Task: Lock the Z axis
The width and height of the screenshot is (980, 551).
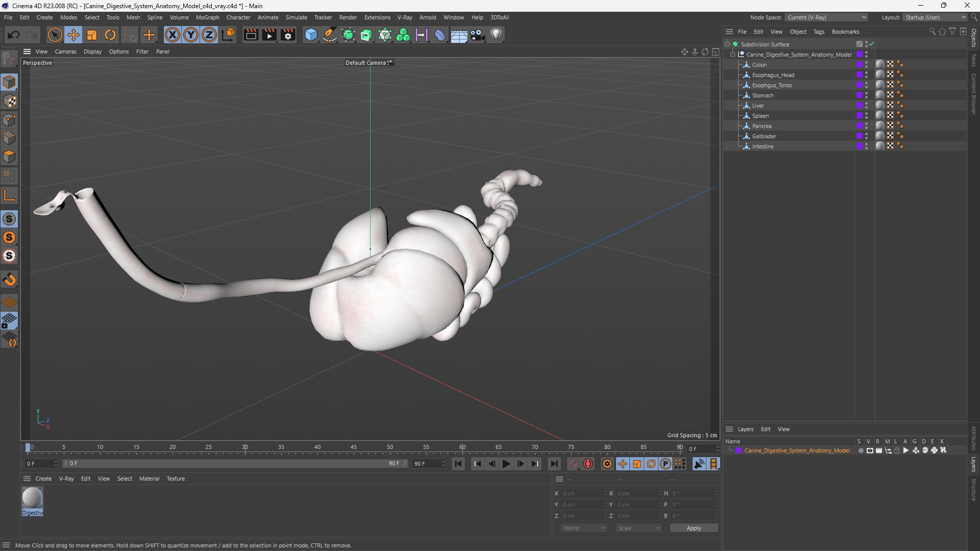Action: [x=209, y=35]
